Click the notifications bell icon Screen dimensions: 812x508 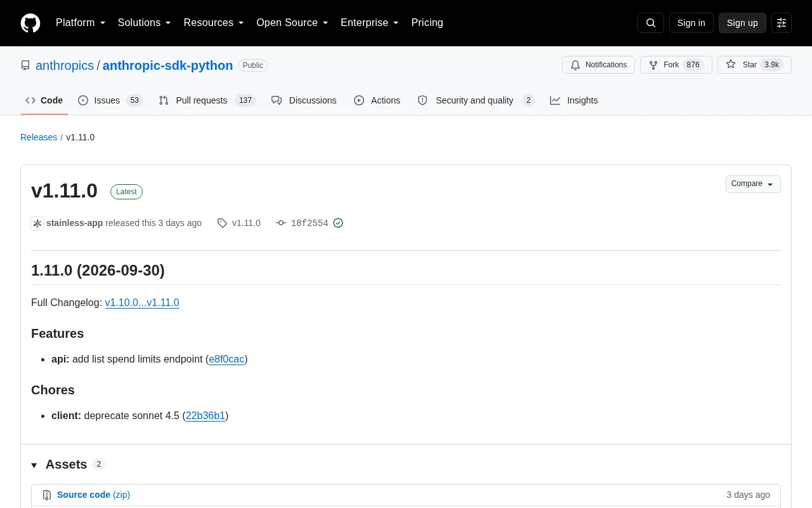click(575, 65)
